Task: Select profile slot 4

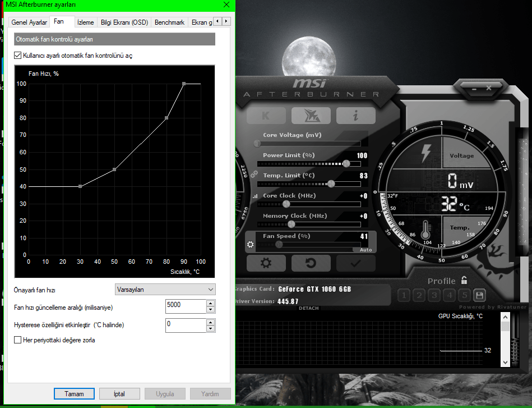Action: point(450,295)
